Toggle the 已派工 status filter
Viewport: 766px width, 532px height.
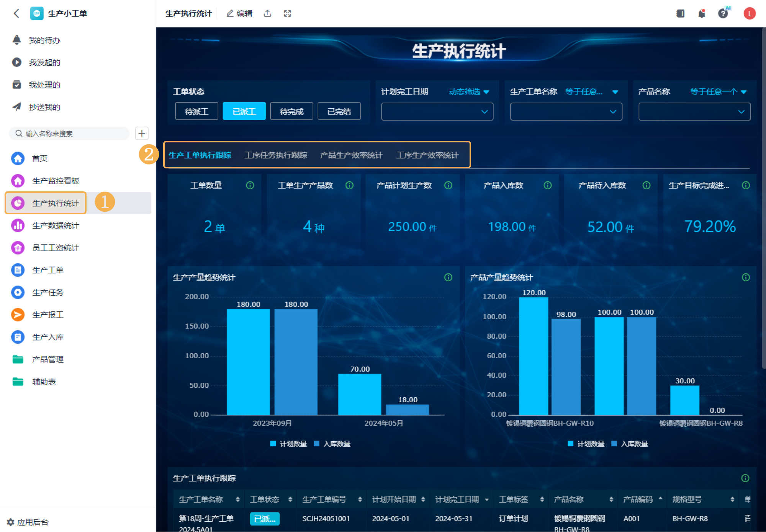coord(244,111)
